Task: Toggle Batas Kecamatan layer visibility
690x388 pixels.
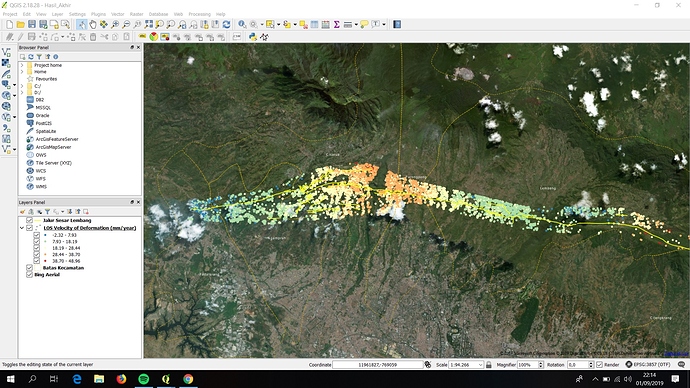Action: [x=29, y=267]
